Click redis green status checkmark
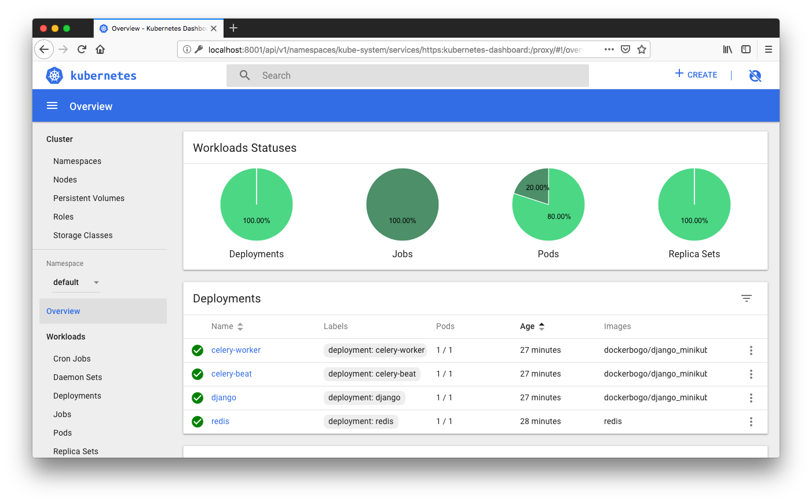 [x=197, y=422]
